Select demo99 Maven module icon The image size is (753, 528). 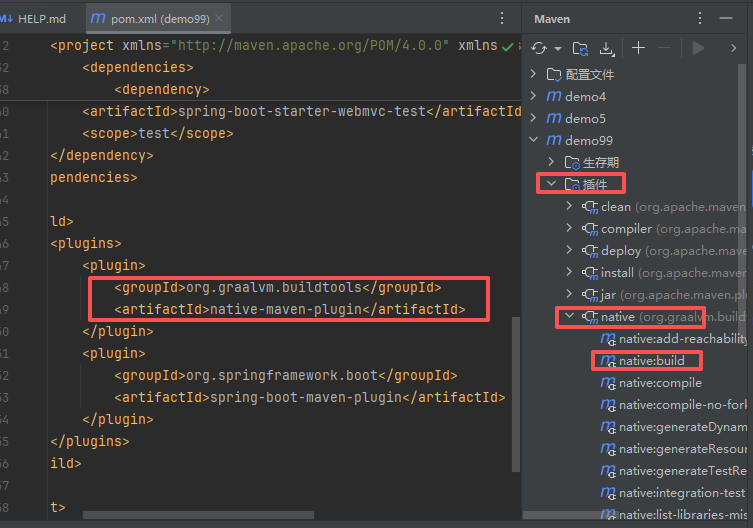click(554, 140)
